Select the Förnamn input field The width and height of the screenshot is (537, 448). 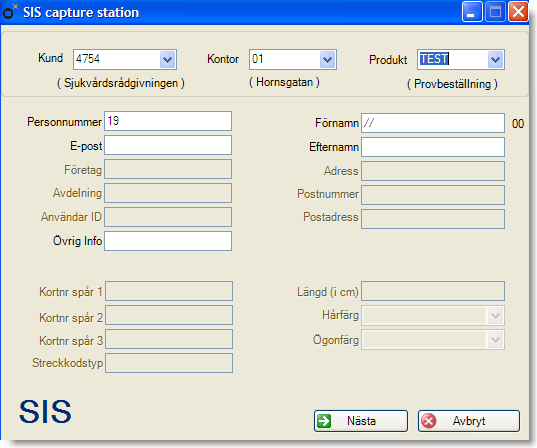433,123
